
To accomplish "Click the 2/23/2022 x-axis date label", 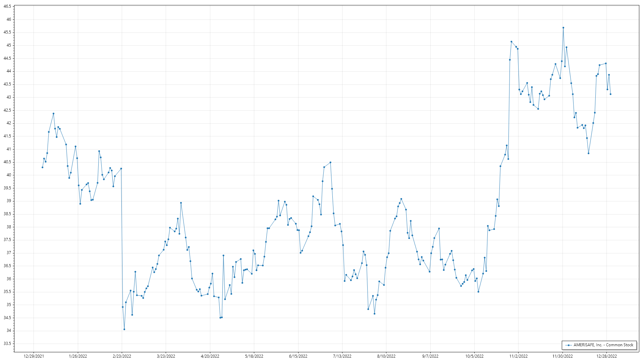I will [x=122, y=356].
